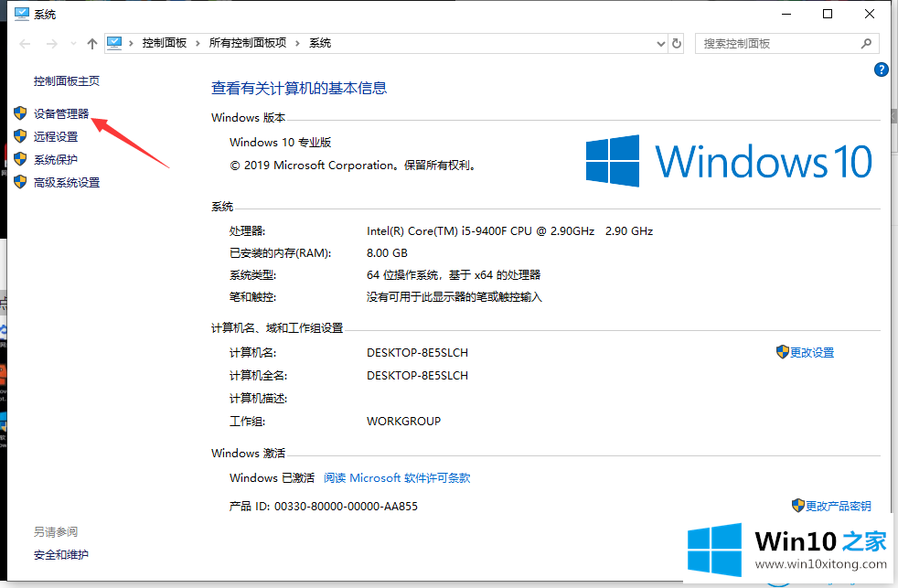Screen dimensions: 898x588
Task: Go up one level with Up arrow
Action: (x=92, y=44)
